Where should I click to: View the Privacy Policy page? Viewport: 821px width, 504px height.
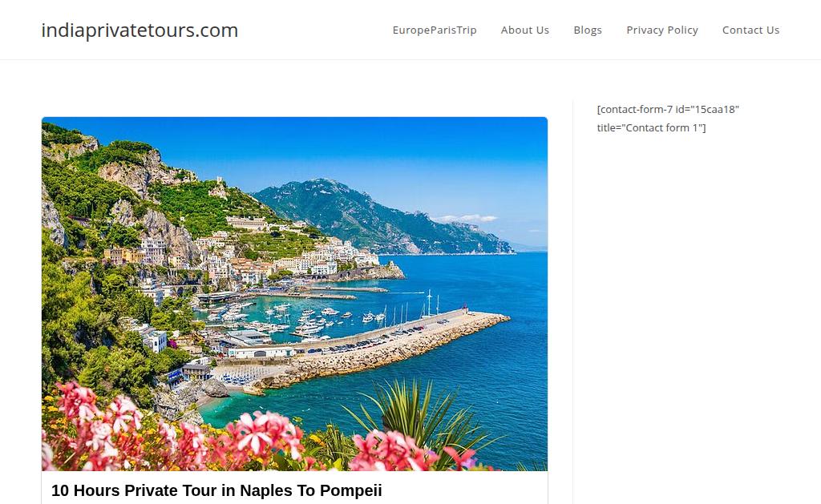pos(661,30)
